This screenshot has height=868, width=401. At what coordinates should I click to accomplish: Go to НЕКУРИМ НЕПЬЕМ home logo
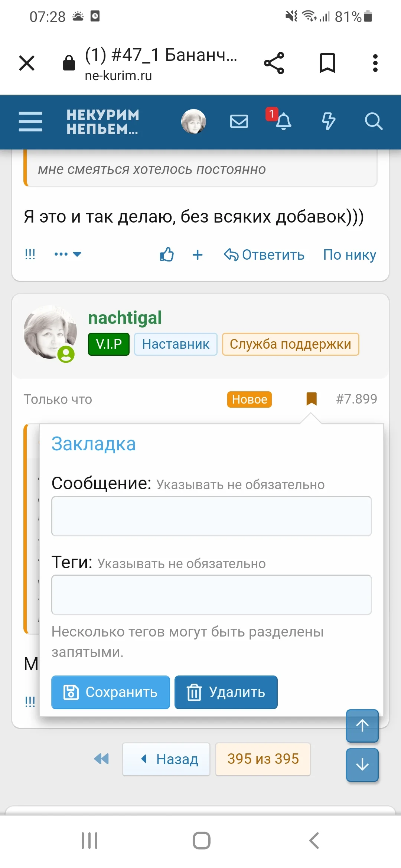(103, 122)
